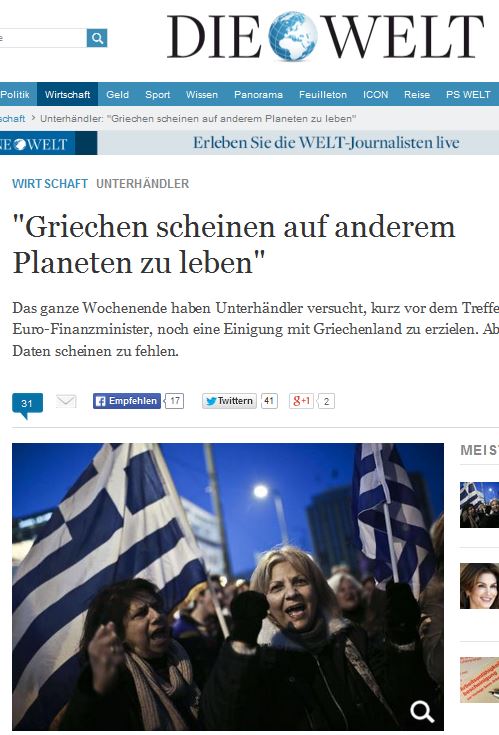Select the Panorama navigation item
Screen dimensions: 499x735
(258, 94)
